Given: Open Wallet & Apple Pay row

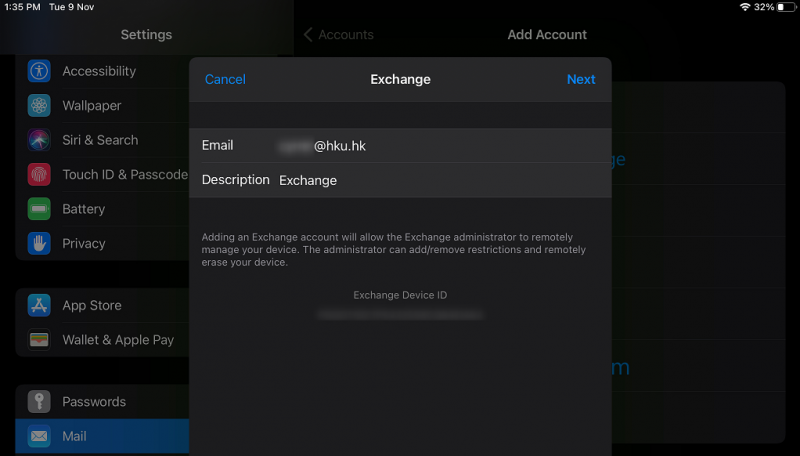Looking at the screenshot, I should pos(103,340).
